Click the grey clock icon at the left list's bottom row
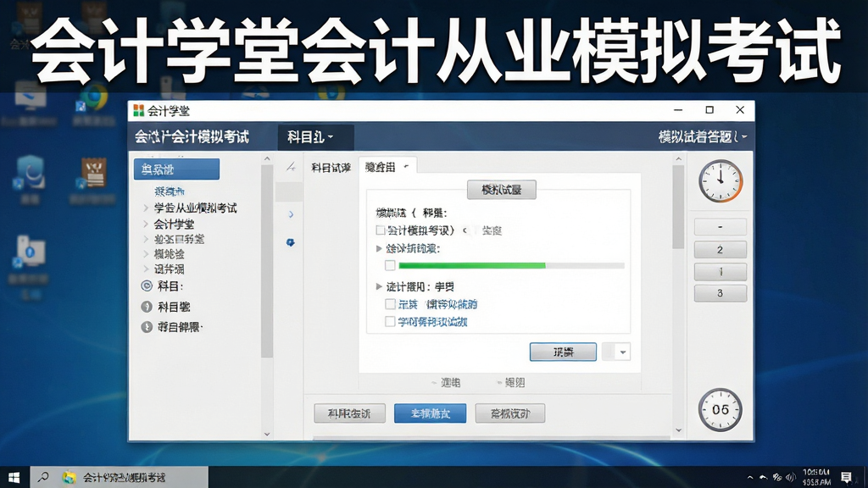The width and height of the screenshot is (868, 488). [x=147, y=327]
